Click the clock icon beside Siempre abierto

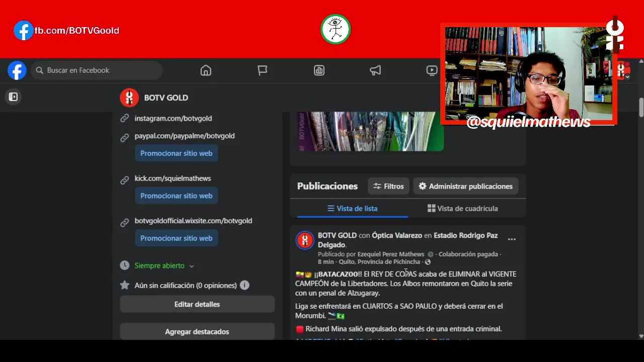pyautogui.click(x=125, y=265)
